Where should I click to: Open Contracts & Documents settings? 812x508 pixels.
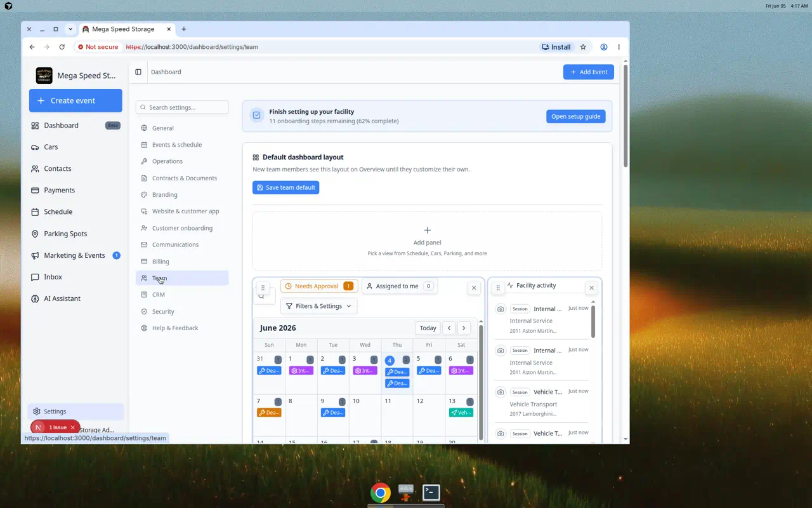pos(182,178)
